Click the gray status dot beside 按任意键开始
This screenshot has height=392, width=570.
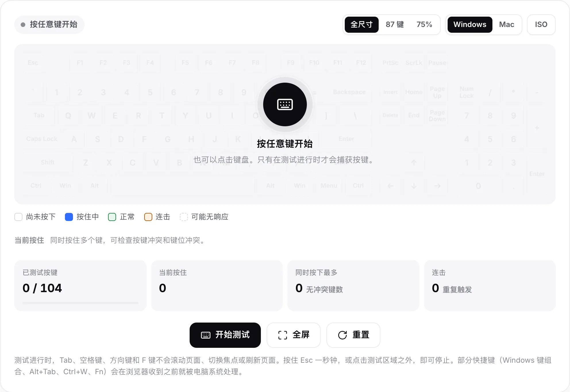pyautogui.click(x=23, y=25)
